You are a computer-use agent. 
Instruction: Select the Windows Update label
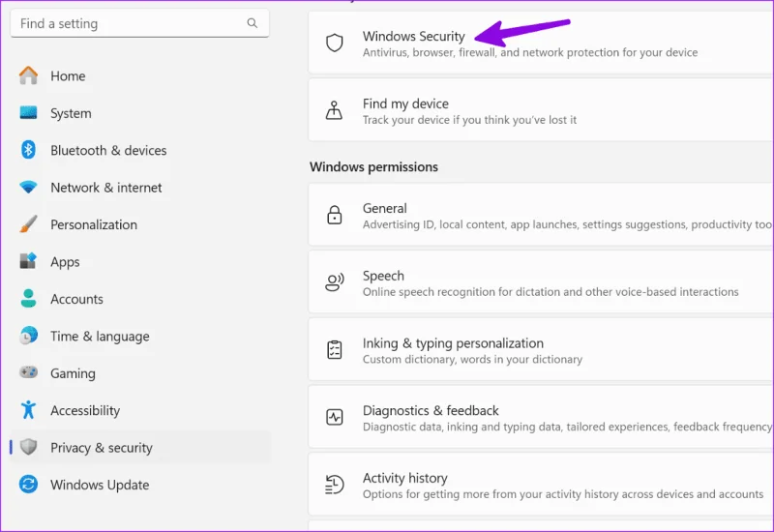[x=100, y=486]
